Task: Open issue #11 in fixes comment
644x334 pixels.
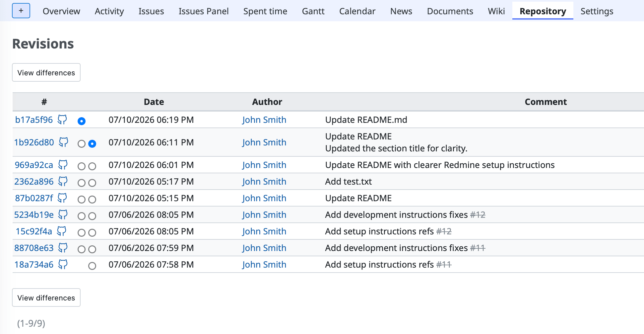Action: tap(478, 248)
